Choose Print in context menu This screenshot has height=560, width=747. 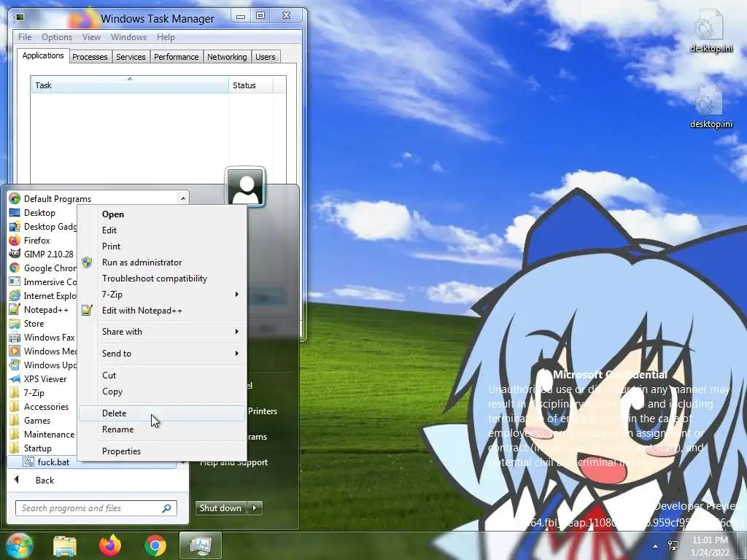[162, 246]
